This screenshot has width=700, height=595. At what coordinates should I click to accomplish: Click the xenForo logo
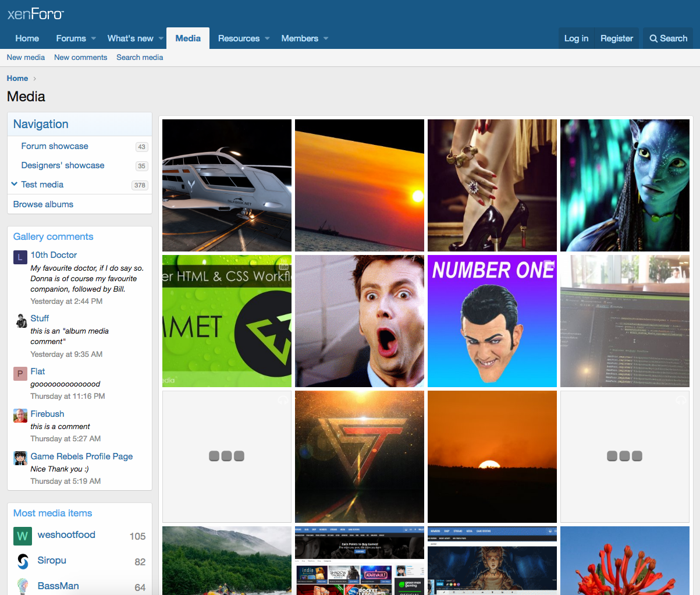coord(35,14)
